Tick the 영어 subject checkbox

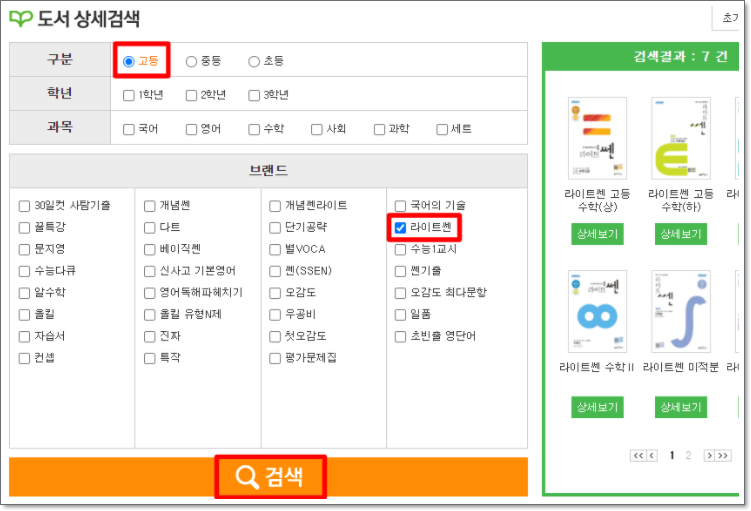[x=191, y=129]
